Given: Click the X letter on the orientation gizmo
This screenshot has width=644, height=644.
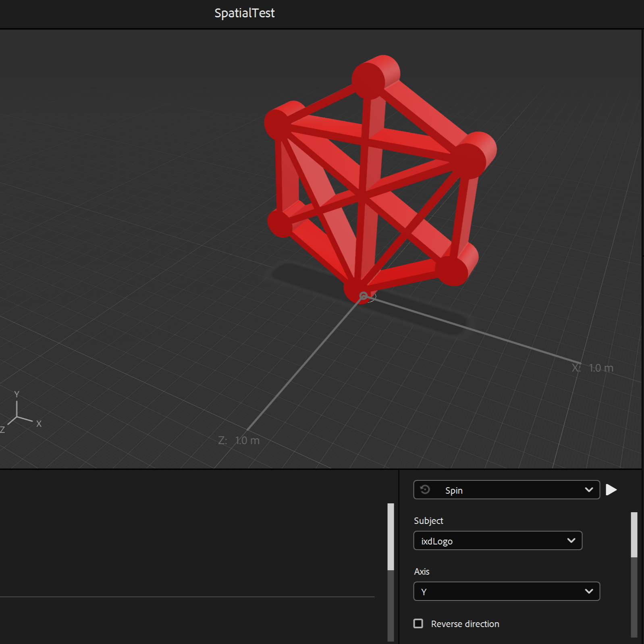Looking at the screenshot, I should pos(39,424).
